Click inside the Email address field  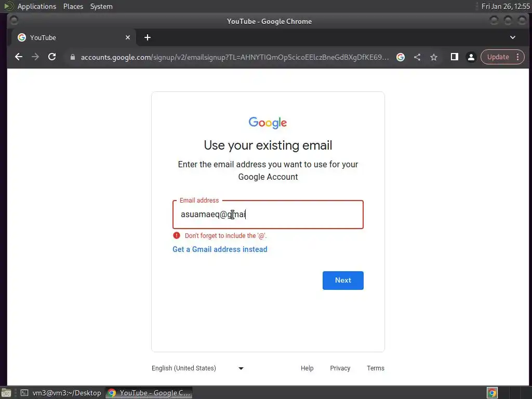tap(268, 215)
